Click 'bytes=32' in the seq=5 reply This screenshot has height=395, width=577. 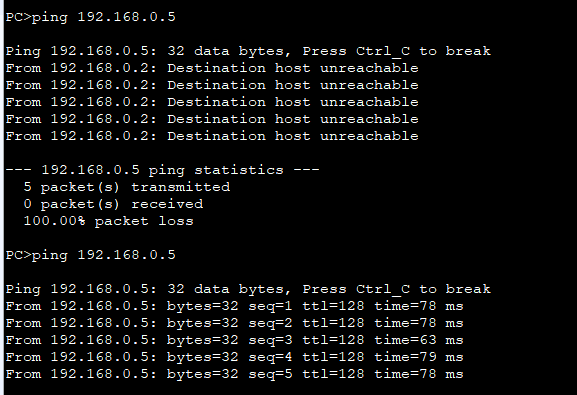coord(203,374)
